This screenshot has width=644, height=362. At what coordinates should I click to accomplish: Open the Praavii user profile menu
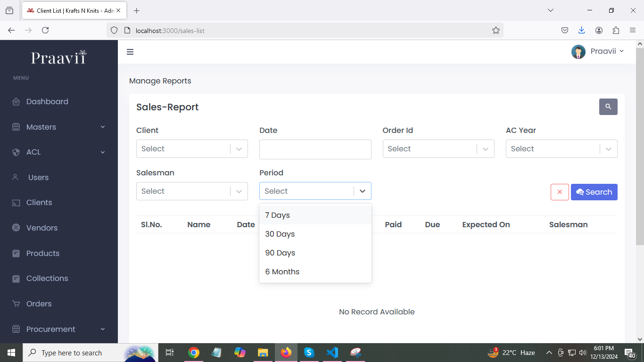(x=597, y=51)
